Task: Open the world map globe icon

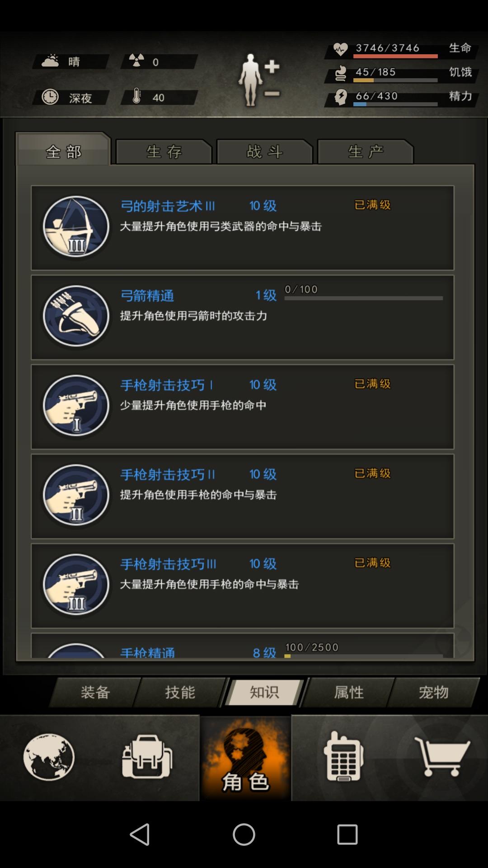Action: (49, 757)
